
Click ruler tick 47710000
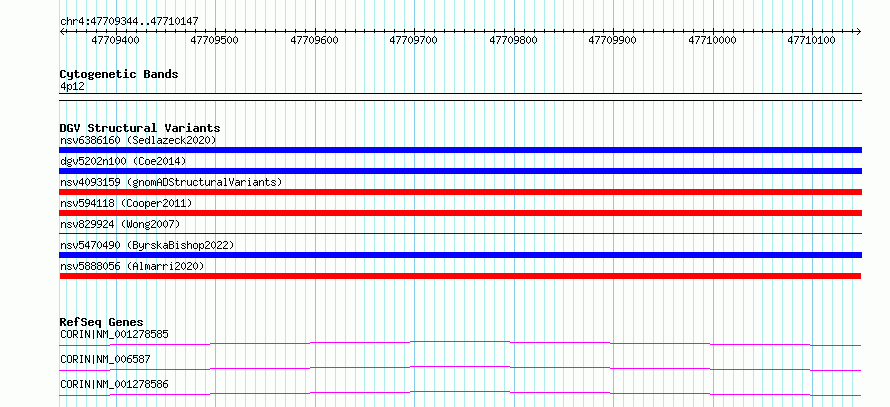click(712, 40)
